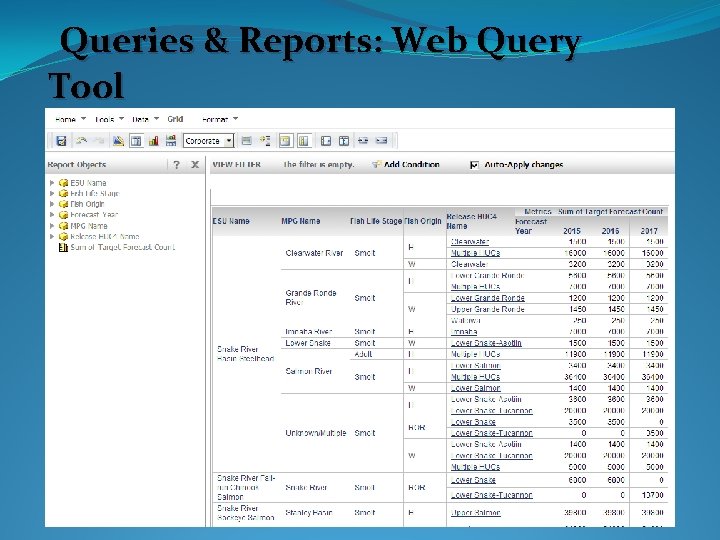Select the Salmon River MPG cell
This screenshot has height=540, width=720.
[309, 371]
